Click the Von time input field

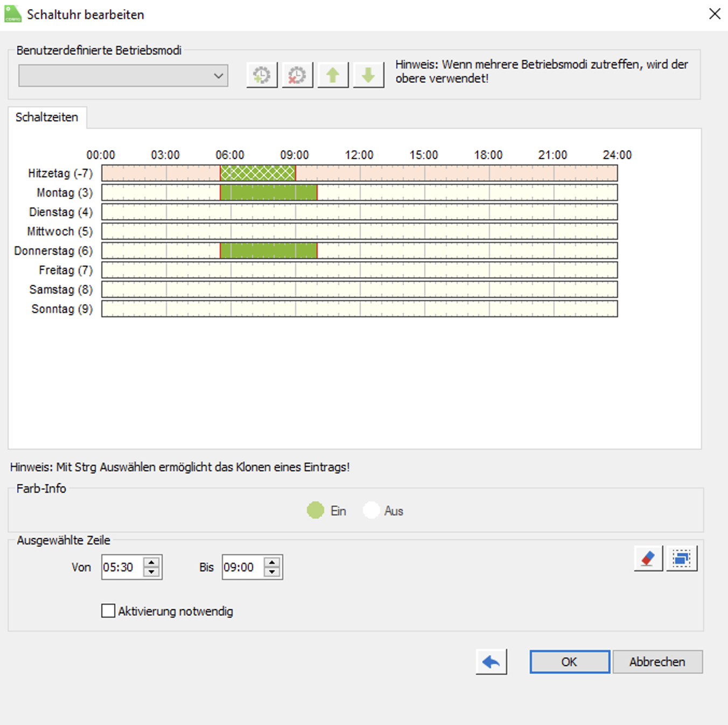pos(123,567)
